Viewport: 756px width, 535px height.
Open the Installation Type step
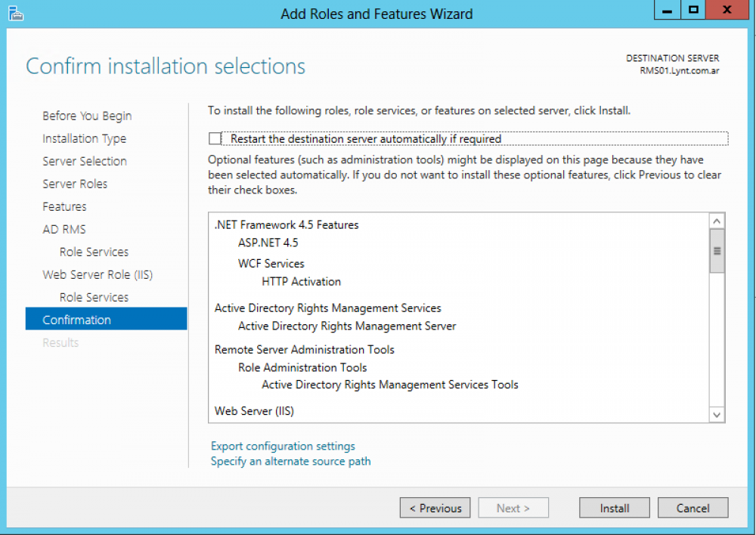click(x=85, y=139)
